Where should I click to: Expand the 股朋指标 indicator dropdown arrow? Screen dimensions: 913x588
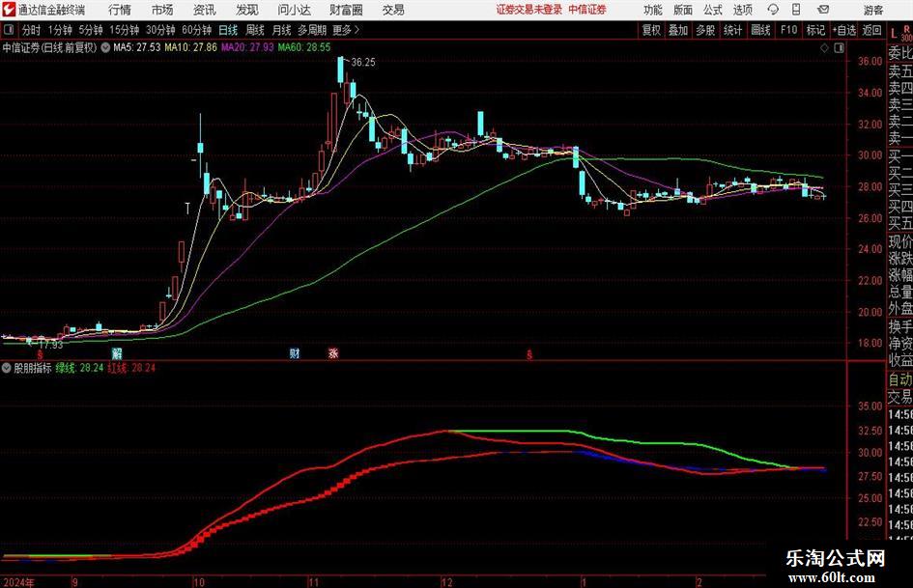(7, 368)
